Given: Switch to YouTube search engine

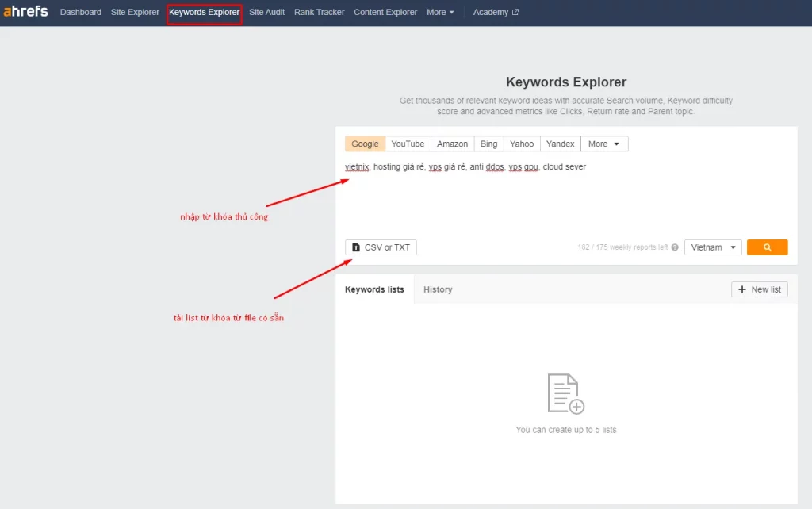Looking at the screenshot, I should (408, 144).
